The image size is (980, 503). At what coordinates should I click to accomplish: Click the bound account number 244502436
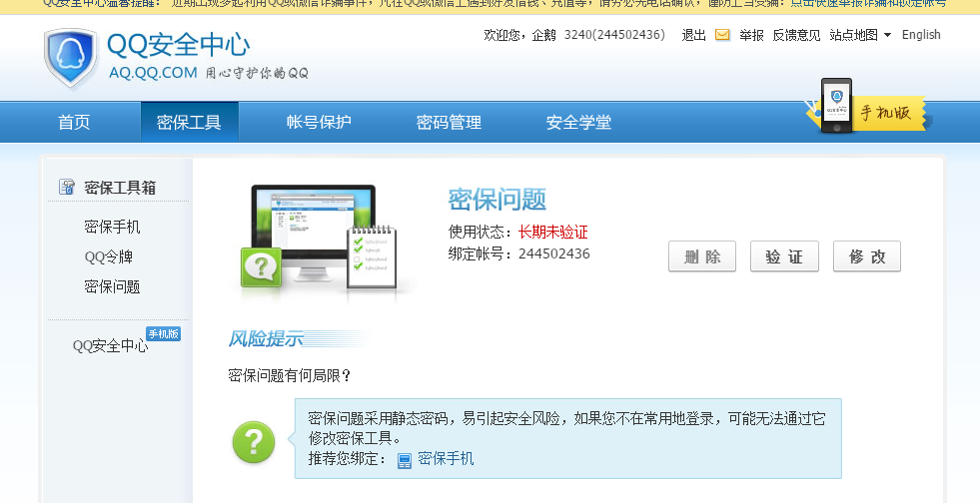[x=553, y=253]
